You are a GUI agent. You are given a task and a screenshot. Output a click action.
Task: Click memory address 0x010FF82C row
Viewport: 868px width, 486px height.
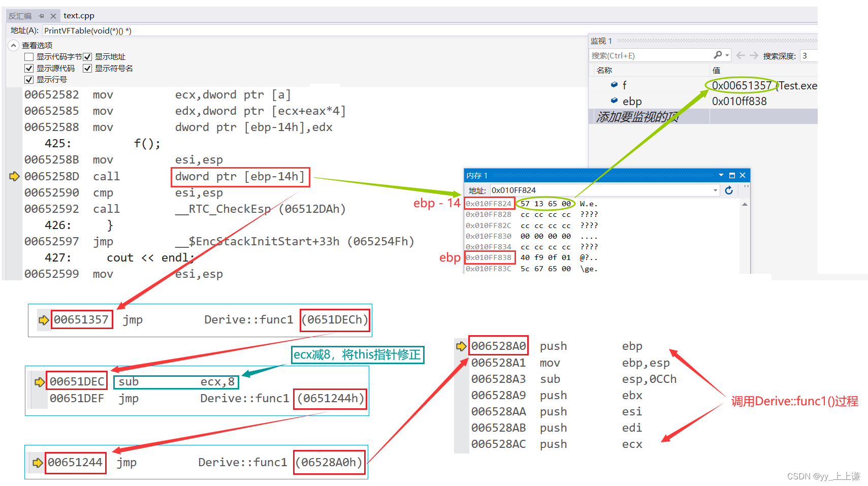coord(489,225)
